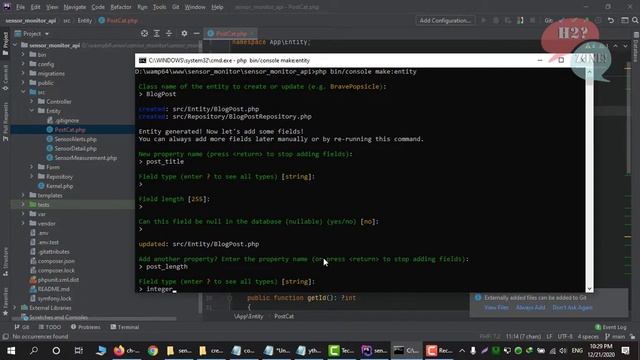The image size is (640, 360).
Task: Open the Navigate menu
Action: tap(75, 7)
